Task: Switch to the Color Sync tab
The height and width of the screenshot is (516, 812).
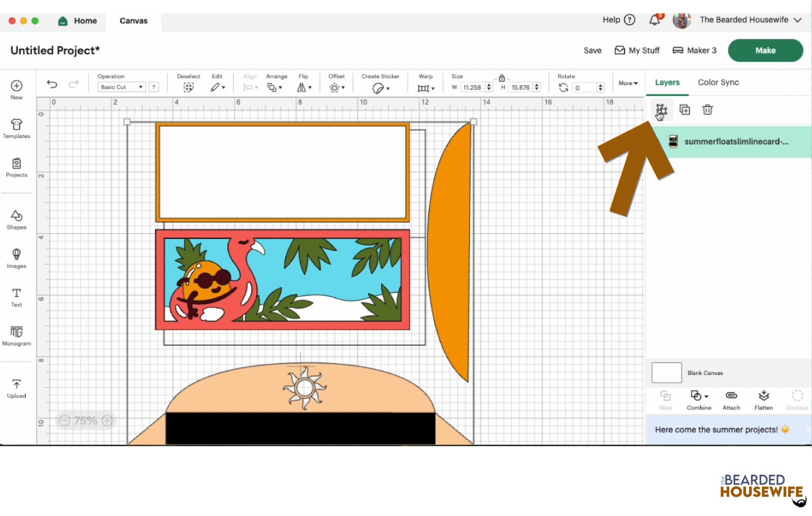Action: [x=718, y=82]
